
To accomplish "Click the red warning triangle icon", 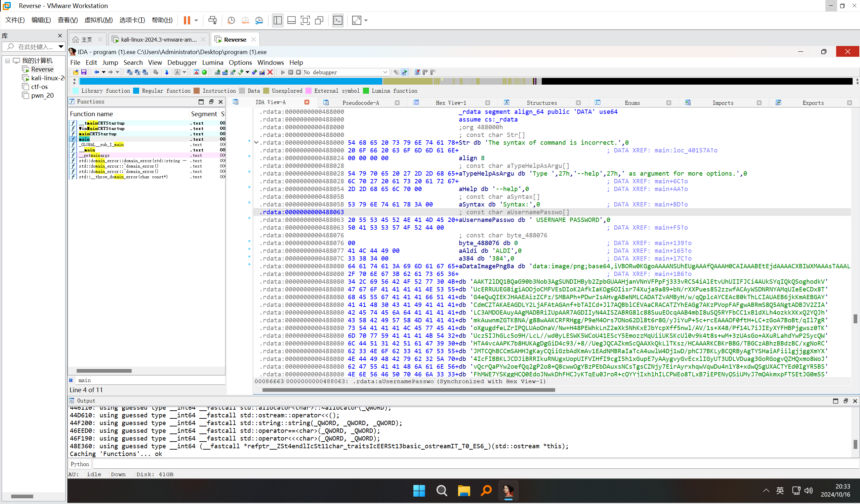I will (x=196, y=72).
